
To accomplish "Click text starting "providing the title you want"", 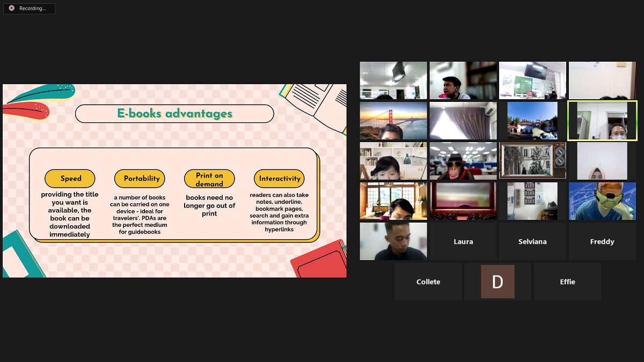I will [x=70, y=215].
